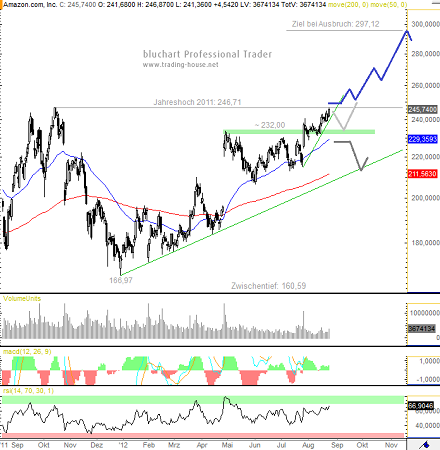Click the 280,0000 price axis label
Image resolution: width=440 pixels, height=450 pixels.
coord(425,54)
